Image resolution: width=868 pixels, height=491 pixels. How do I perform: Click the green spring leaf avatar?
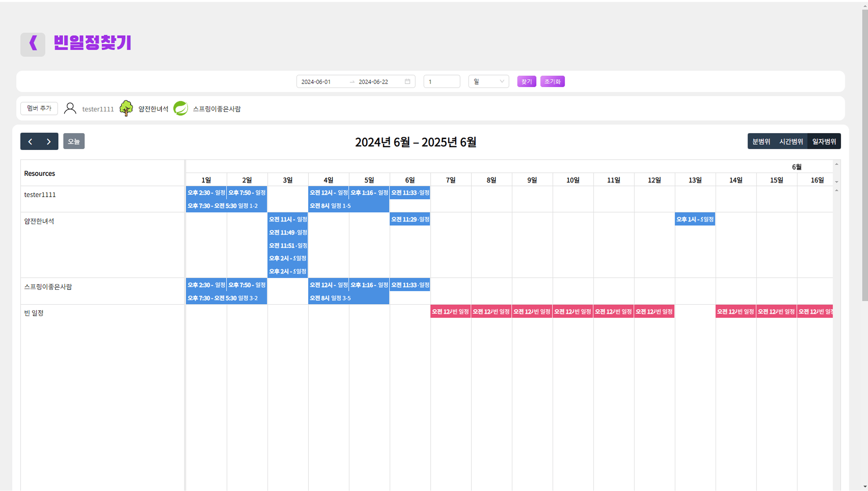point(181,108)
